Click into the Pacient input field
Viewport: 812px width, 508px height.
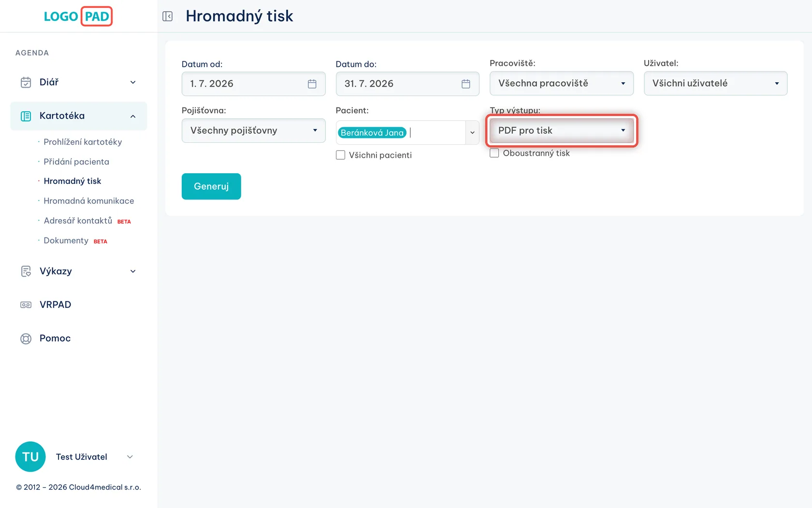click(436, 133)
